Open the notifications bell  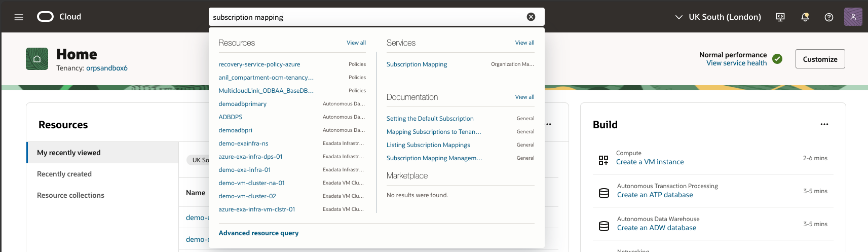click(x=805, y=17)
